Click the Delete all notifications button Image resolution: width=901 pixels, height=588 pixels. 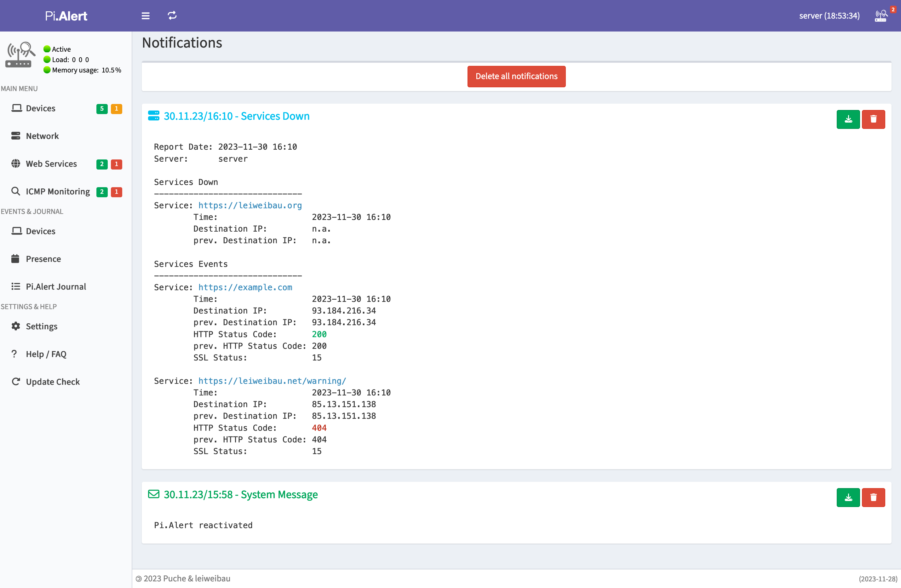pos(516,77)
